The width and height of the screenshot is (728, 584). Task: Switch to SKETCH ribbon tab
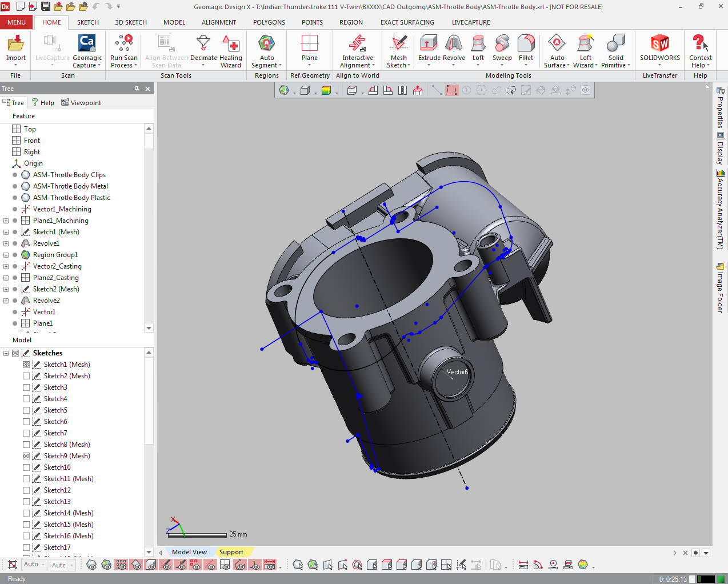88,22
